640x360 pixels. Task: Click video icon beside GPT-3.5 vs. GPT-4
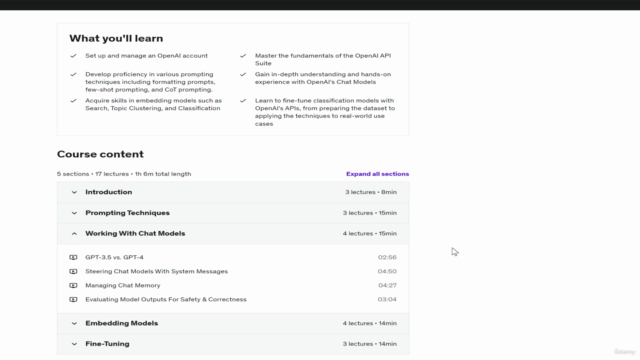(73, 257)
